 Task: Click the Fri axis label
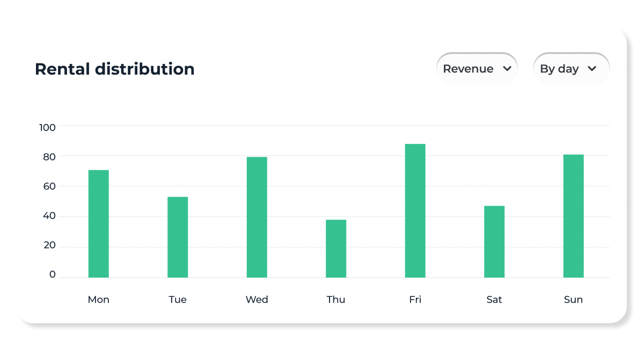[x=415, y=299]
